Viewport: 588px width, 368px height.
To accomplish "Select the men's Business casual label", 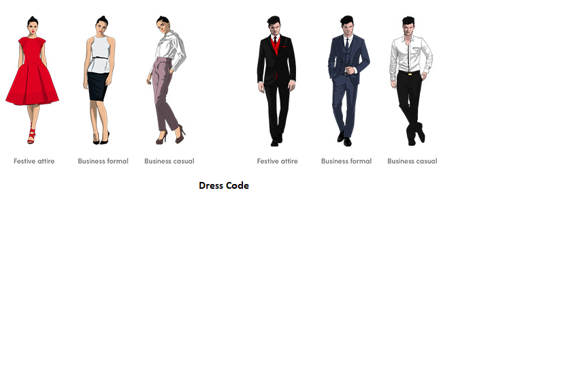I will (412, 162).
